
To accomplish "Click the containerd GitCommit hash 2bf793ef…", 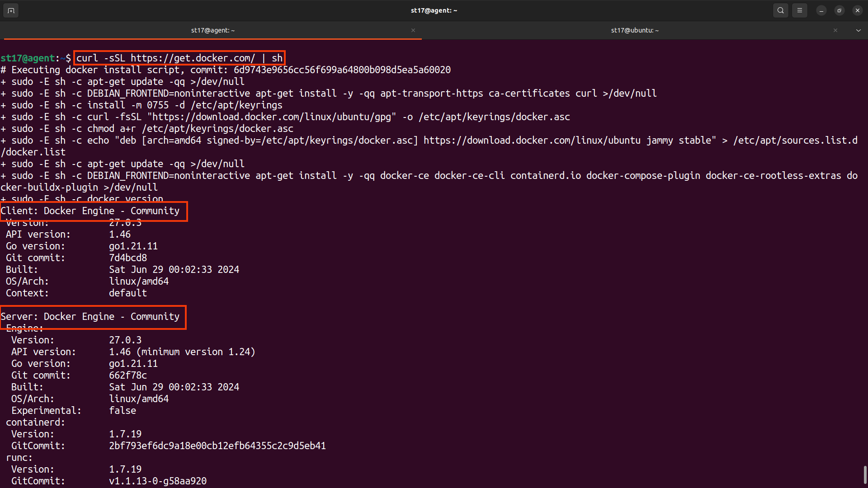I will point(217,446).
